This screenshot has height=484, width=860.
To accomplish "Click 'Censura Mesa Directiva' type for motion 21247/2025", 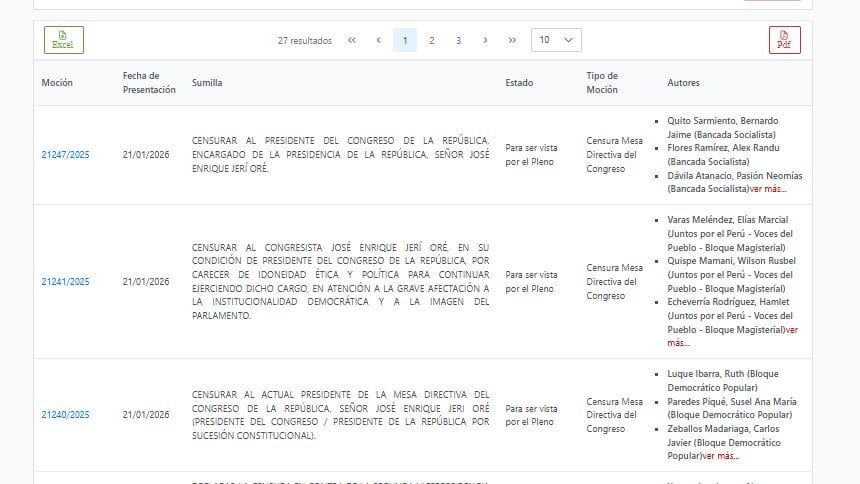I will pos(614,155).
